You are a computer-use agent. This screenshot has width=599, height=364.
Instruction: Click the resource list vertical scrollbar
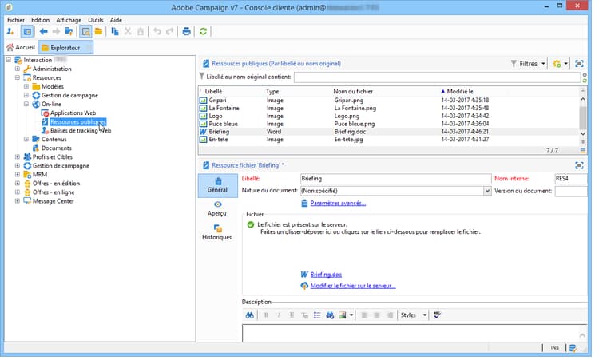click(583, 117)
